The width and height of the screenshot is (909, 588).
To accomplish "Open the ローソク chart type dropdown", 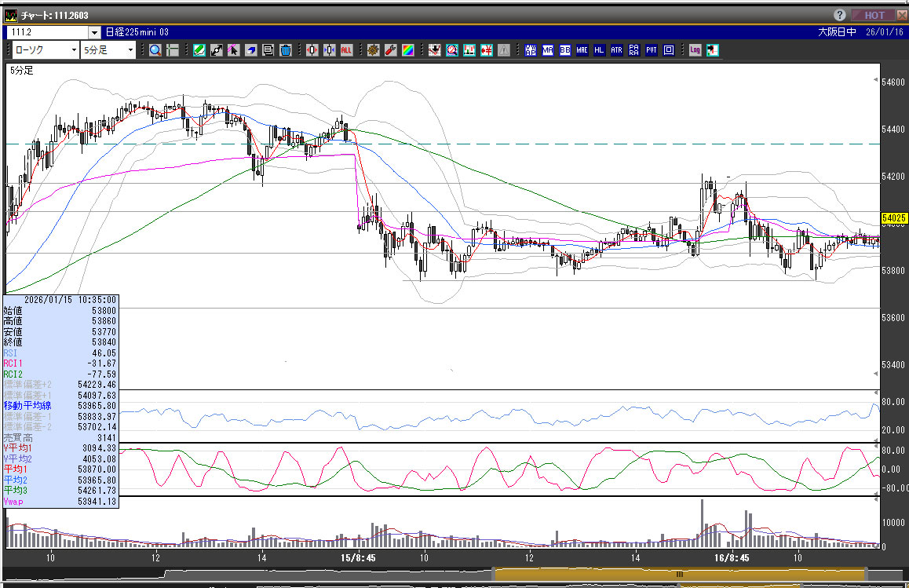I will click(x=74, y=50).
